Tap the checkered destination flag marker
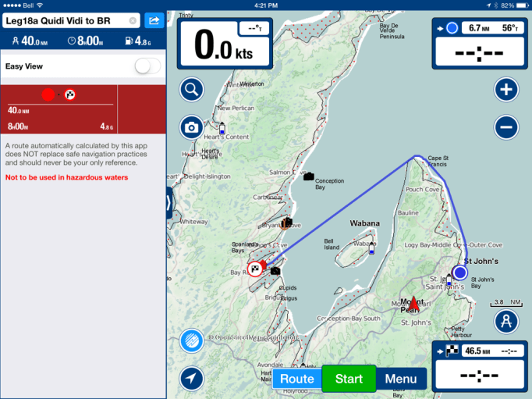Image resolution: width=532 pixels, height=399 pixels. click(255, 270)
